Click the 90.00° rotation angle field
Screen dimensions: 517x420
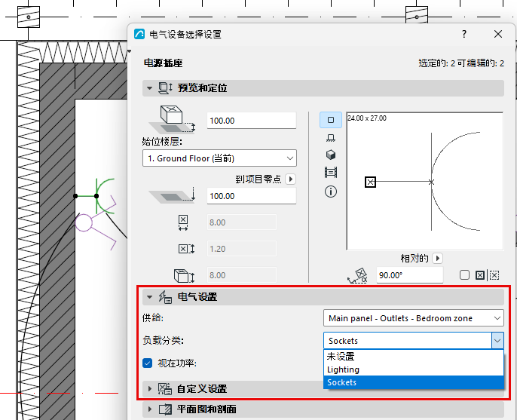[x=409, y=275]
